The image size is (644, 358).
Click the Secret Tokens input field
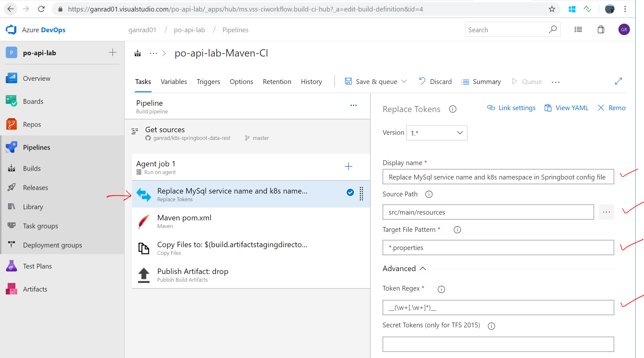[498, 344]
